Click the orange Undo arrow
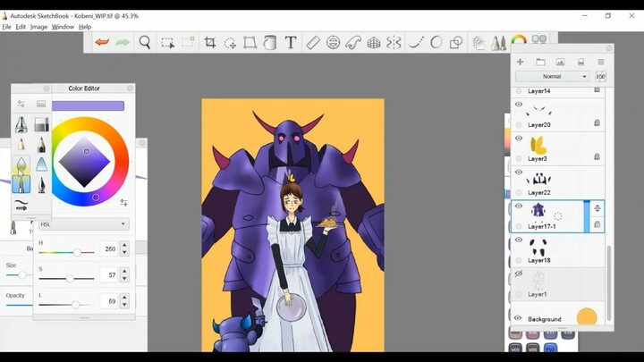Image resolution: width=644 pixels, height=362 pixels. (x=102, y=42)
